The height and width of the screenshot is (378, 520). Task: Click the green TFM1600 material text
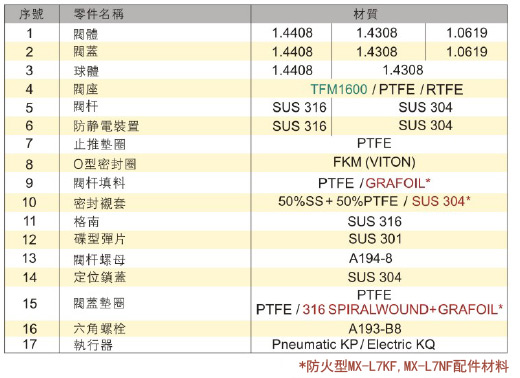tap(339, 89)
